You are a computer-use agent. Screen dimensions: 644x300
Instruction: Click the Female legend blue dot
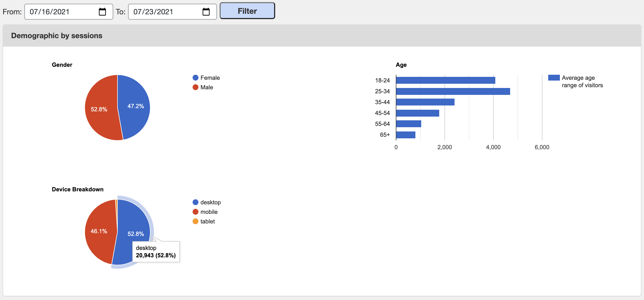[195, 78]
